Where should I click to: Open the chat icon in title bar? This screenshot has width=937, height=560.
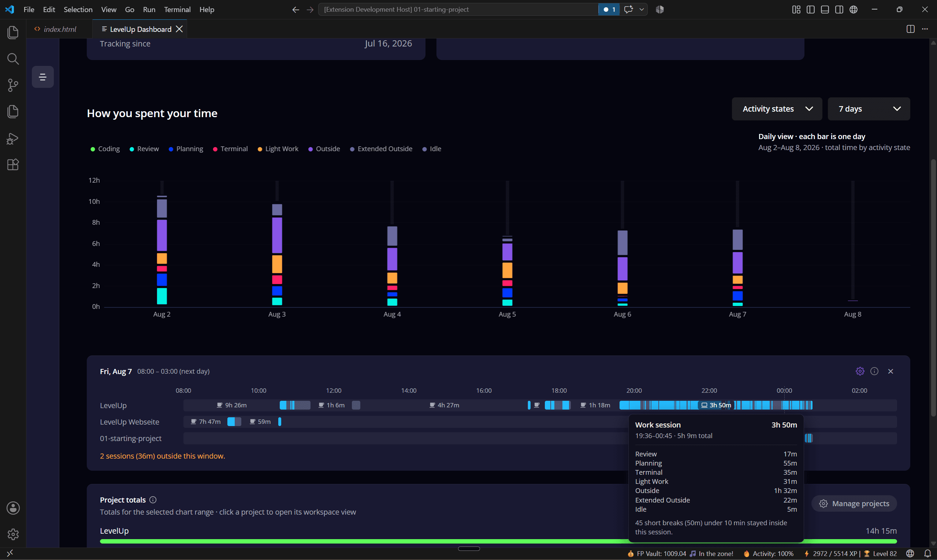point(629,10)
